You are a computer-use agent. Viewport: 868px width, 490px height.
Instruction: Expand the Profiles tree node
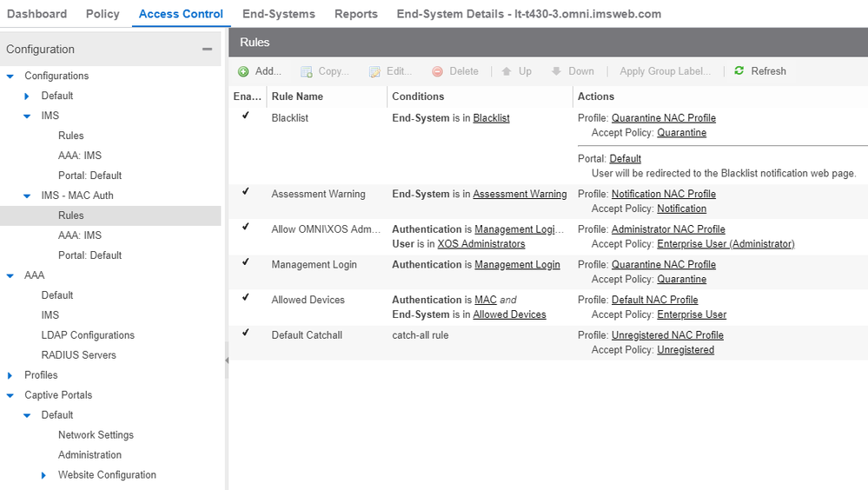point(10,375)
